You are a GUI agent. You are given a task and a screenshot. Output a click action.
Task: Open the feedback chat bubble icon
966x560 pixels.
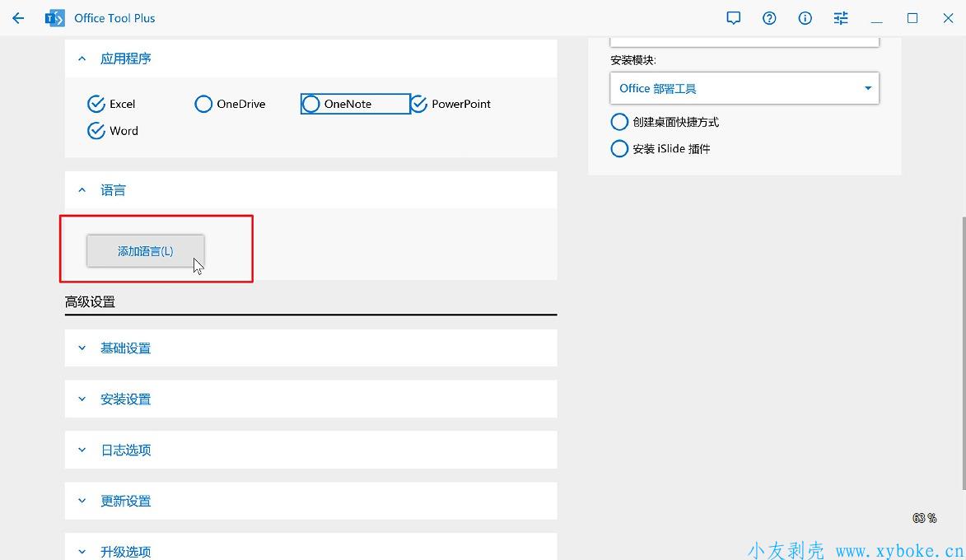[x=733, y=18]
